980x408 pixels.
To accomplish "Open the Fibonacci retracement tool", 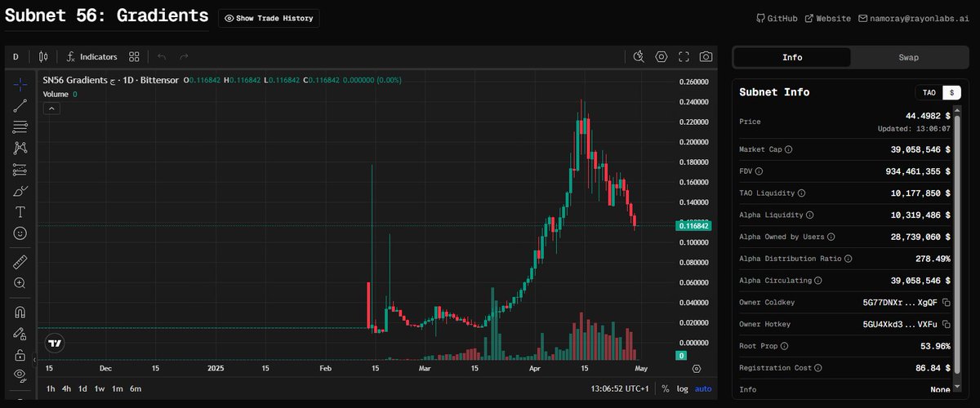I will point(20,126).
